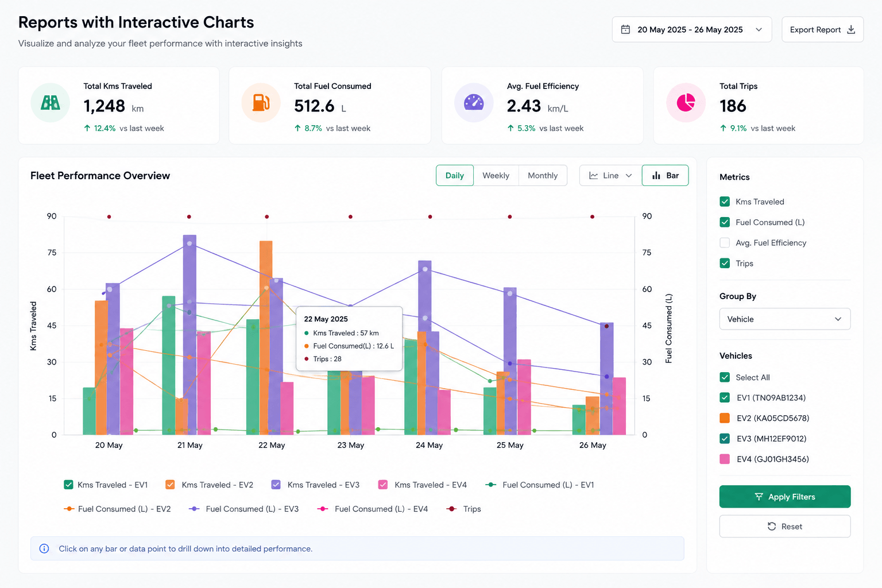This screenshot has width=882, height=588.
Task: Toggle Fuel Consumed (L) - EV1 legend marker
Action: tap(491, 485)
